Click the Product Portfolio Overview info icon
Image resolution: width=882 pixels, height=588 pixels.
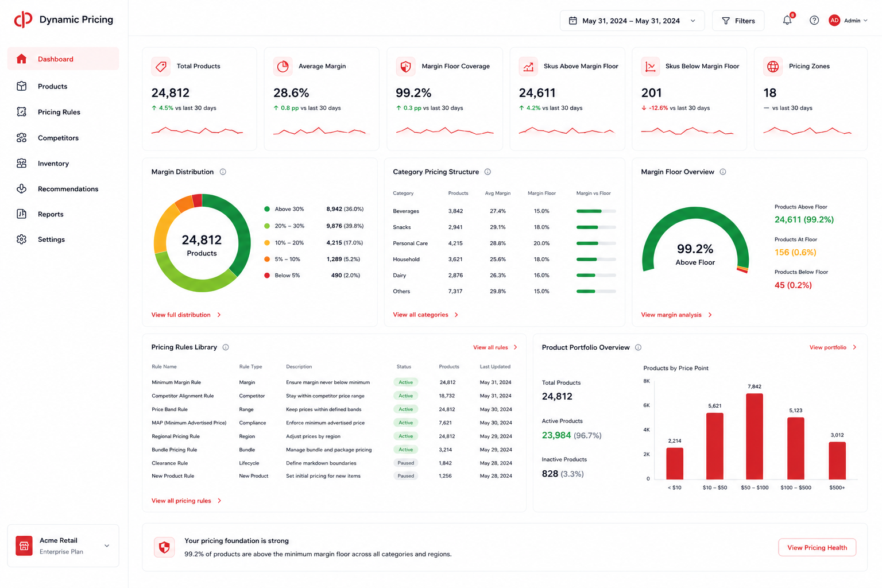point(638,347)
